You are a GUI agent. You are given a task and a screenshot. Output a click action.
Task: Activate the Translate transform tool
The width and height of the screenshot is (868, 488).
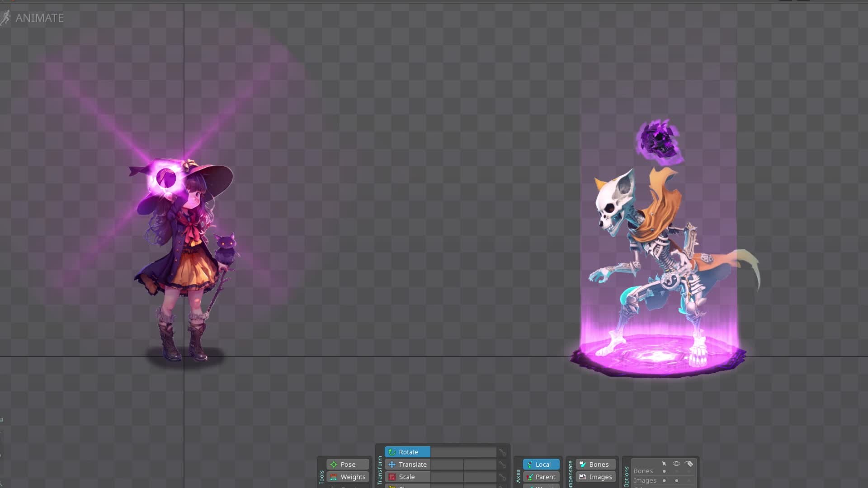pos(407,465)
